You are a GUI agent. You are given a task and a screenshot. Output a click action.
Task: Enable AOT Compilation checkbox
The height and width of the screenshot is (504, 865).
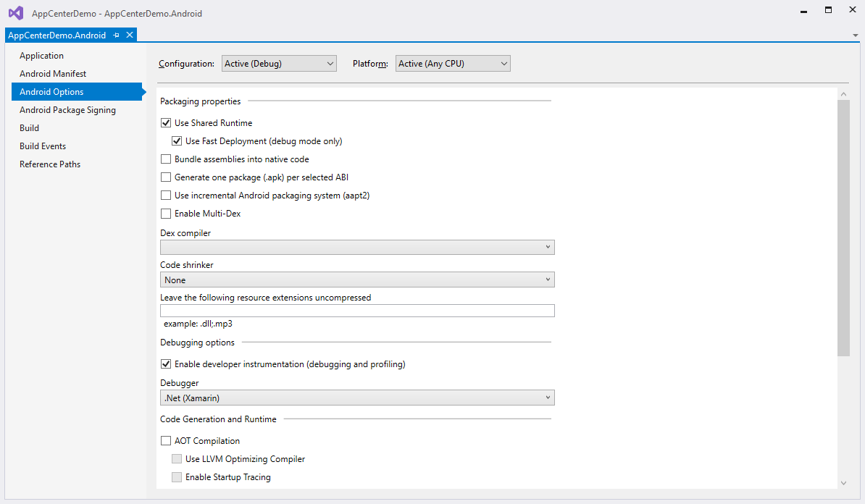click(x=166, y=441)
